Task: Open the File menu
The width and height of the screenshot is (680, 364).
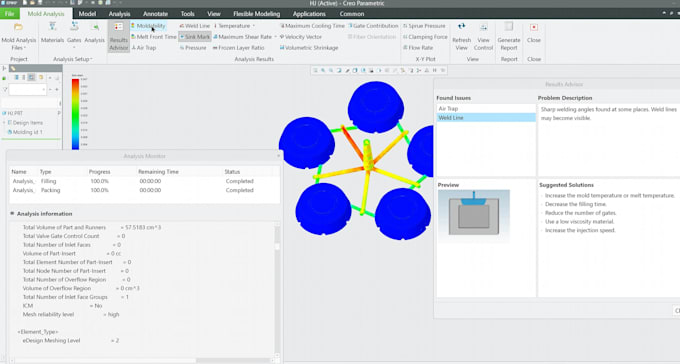Action: point(9,14)
